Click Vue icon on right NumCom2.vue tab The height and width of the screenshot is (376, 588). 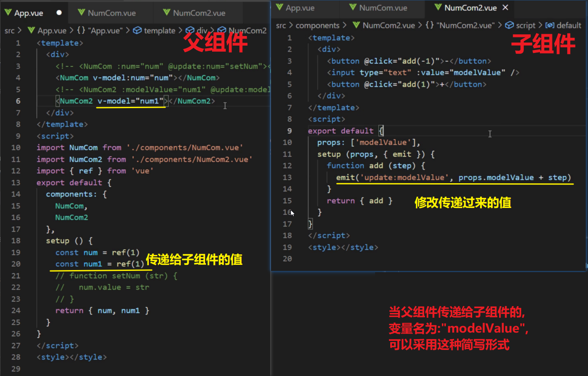point(438,8)
